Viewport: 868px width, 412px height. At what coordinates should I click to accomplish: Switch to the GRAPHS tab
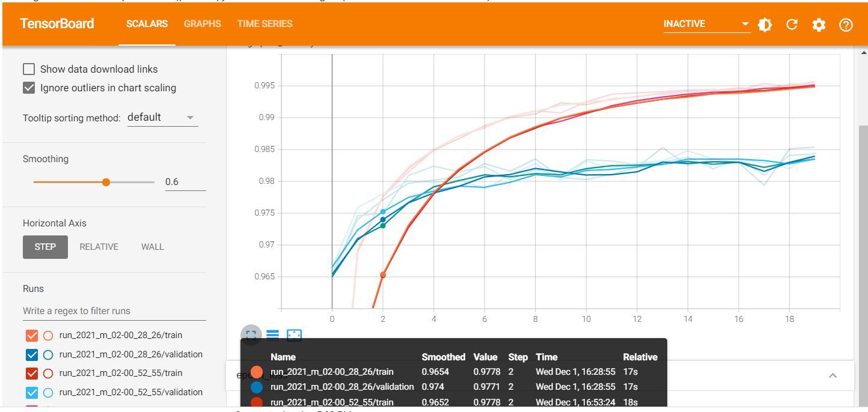click(203, 24)
